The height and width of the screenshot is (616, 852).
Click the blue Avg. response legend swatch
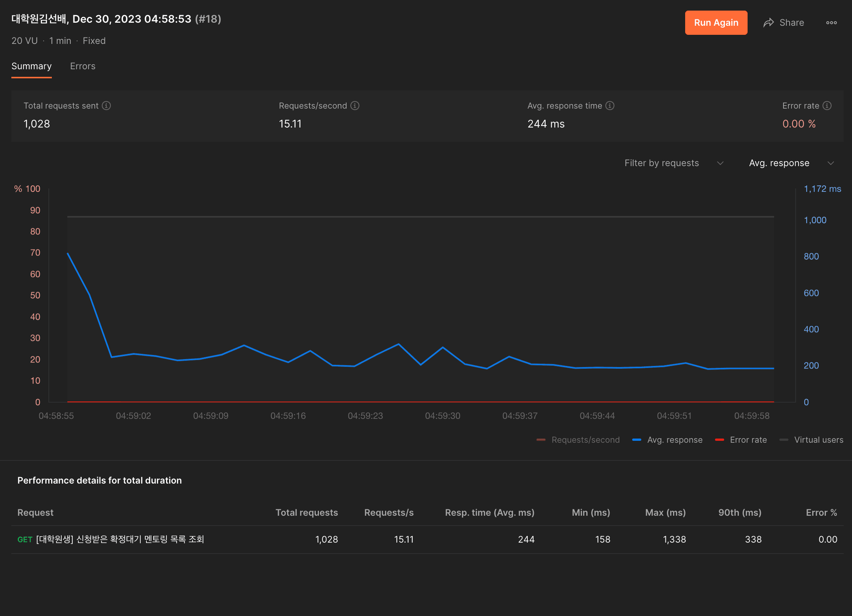[637, 440]
